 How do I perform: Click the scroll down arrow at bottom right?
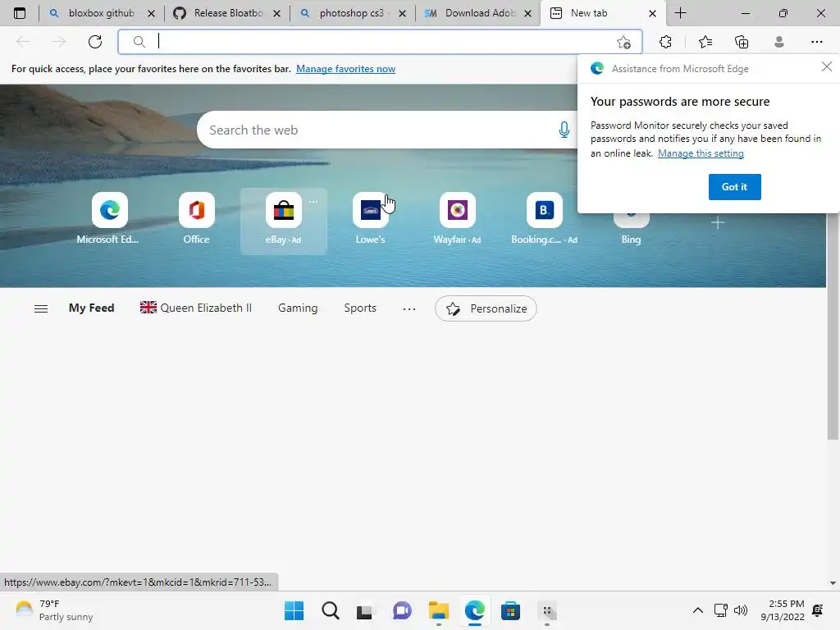(833, 583)
